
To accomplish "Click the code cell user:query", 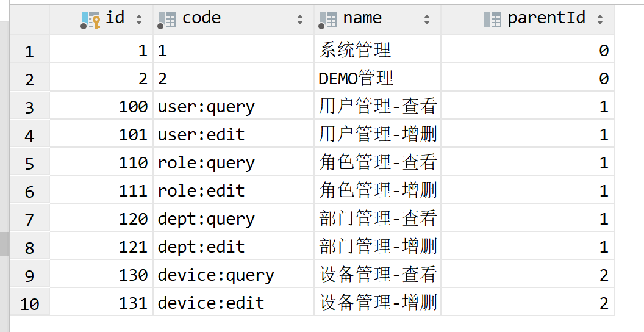I will tap(234, 106).
